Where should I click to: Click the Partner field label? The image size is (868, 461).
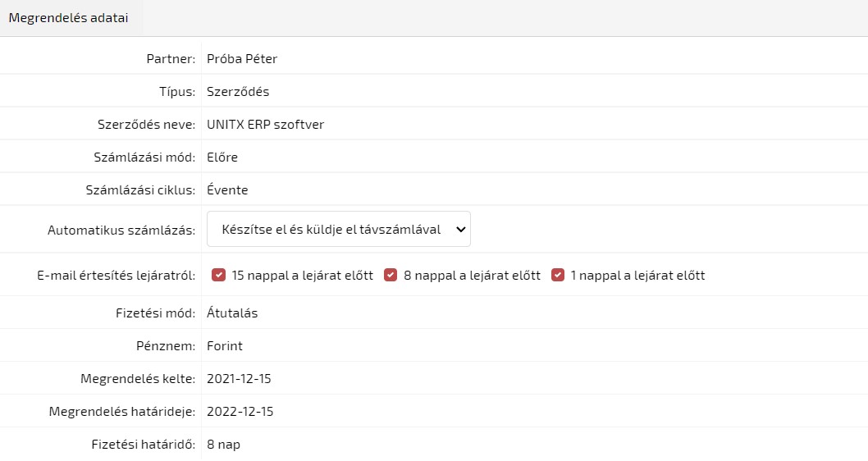point(171,59)
